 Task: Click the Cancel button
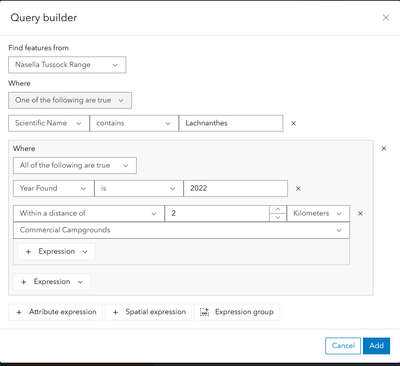coord(343,346)
